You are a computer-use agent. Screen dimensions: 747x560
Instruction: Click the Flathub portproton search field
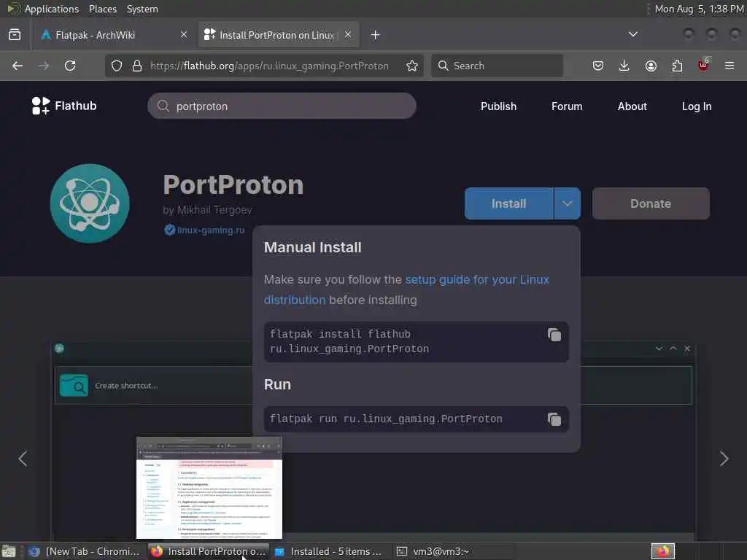point(282,106)
